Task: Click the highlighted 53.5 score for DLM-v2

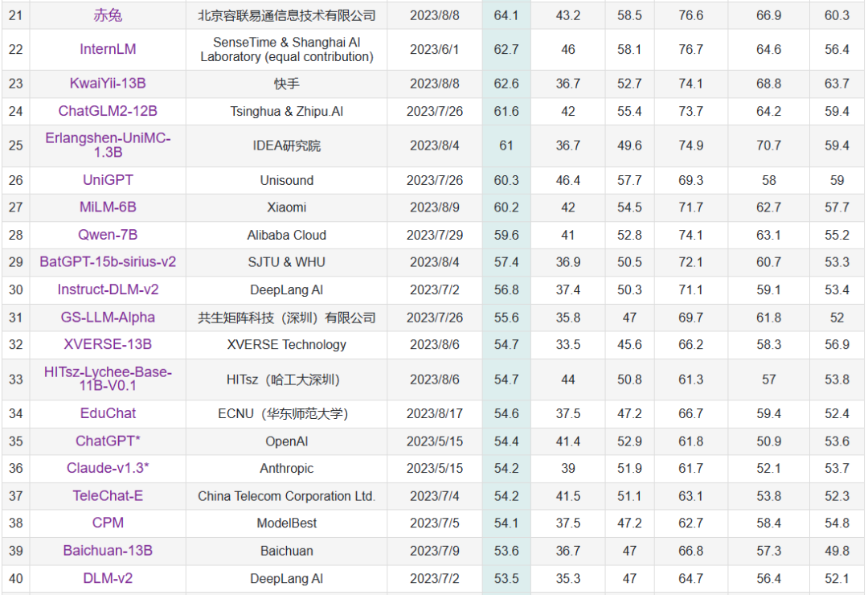Action: click(x=506, y=579)
